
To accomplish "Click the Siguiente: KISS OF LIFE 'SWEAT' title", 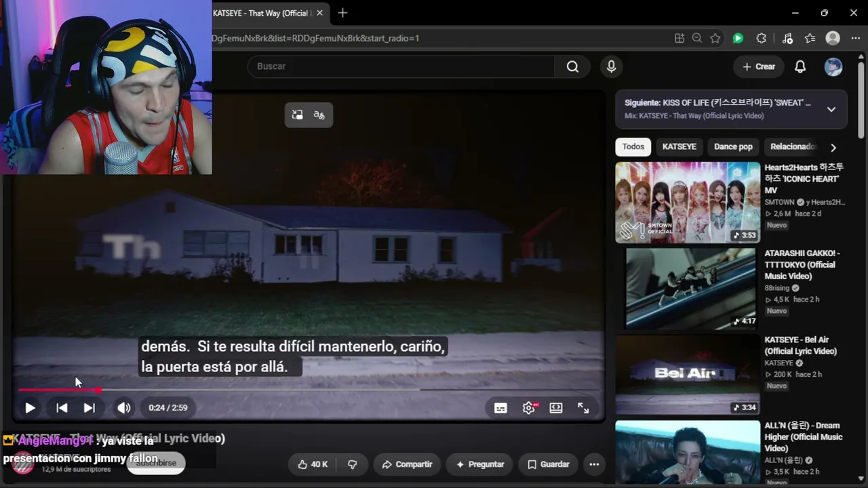I will click(717, 103).
